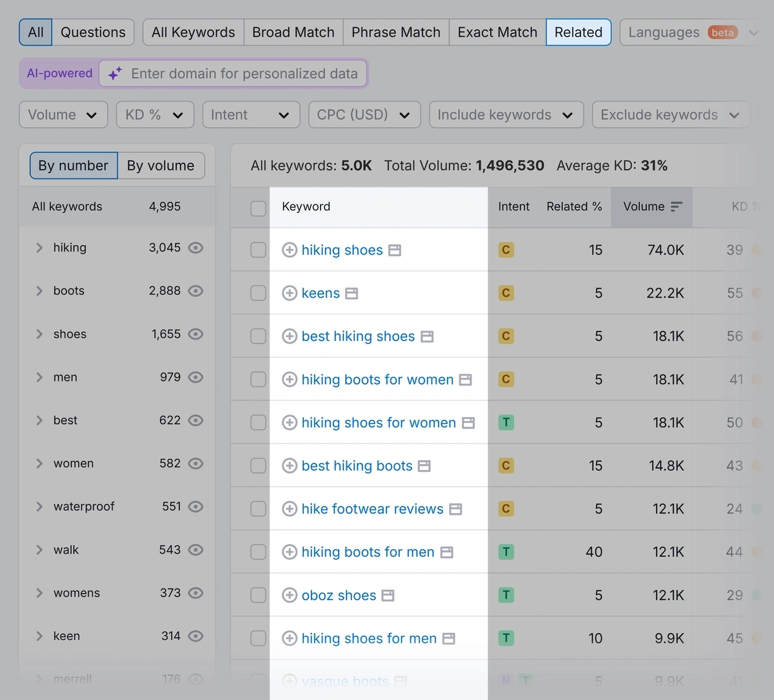This screenshot has width=774, height=700.
Task: Tick the select-all checkbox in table header
Action: pyautogui.click(x=258, y=208)
